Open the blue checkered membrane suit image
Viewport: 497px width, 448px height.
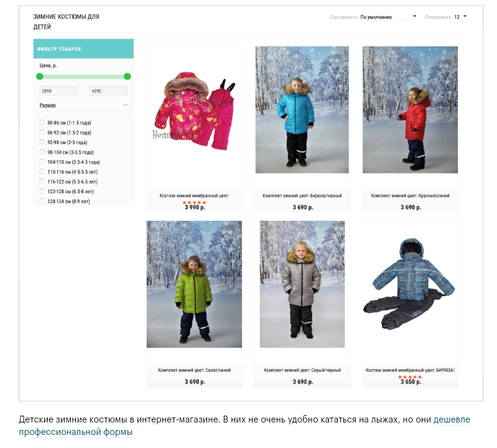tap(409, 284)
